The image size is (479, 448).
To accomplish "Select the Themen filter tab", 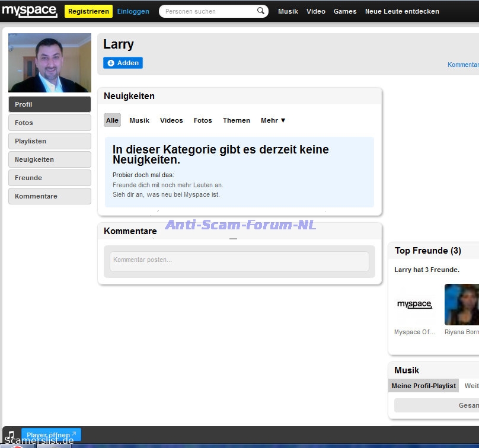I will 237,120.
